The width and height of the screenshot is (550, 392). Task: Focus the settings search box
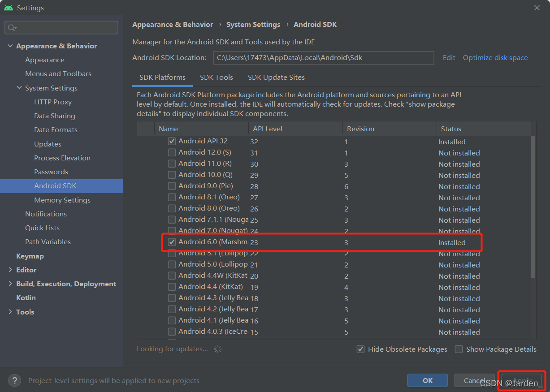click(61, 28)
